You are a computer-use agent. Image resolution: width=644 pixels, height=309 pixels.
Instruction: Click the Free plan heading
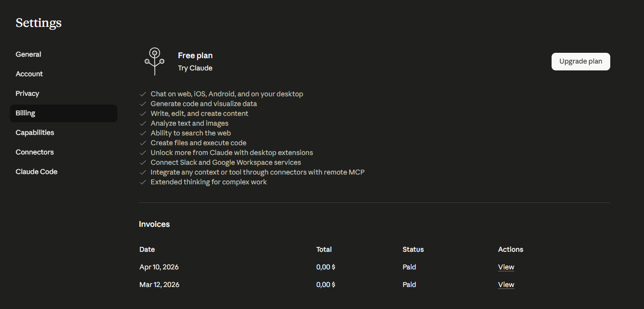195,56
